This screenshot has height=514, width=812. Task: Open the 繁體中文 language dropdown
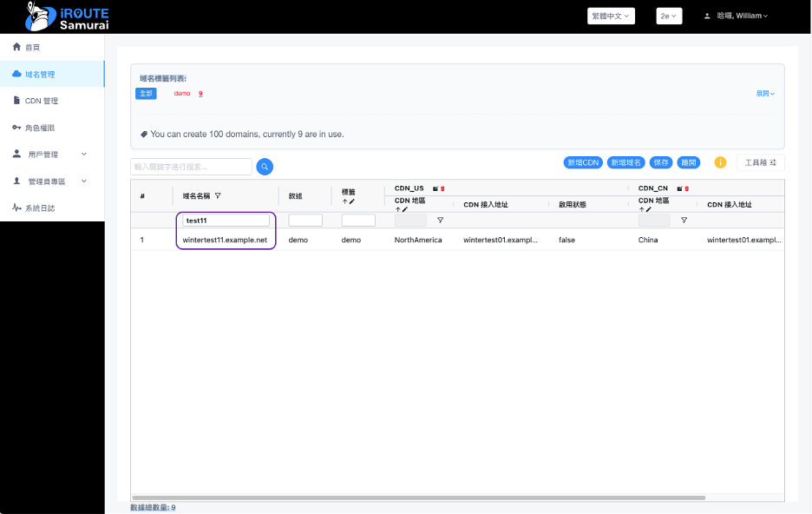click(611, 16)
